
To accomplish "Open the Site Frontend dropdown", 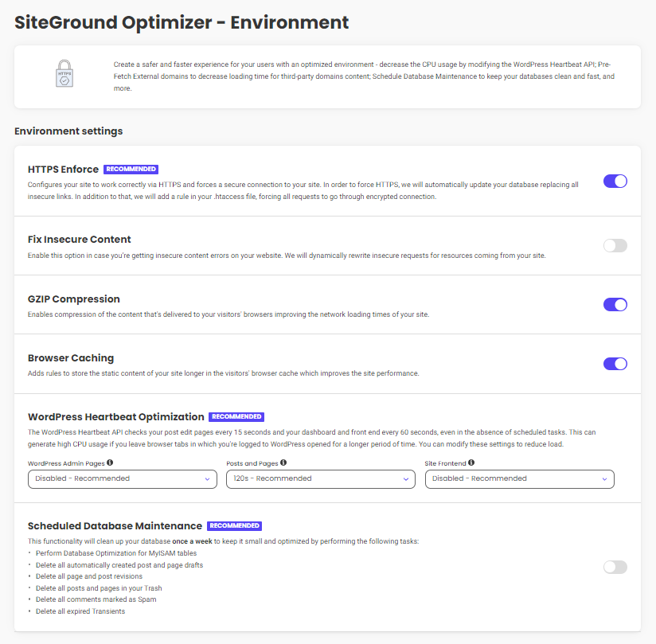I will tap(519, 479).
